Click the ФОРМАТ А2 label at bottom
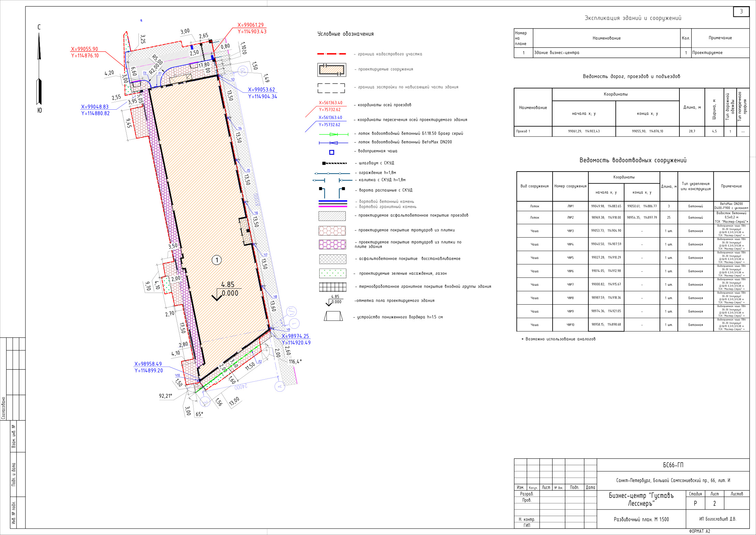 700,532
